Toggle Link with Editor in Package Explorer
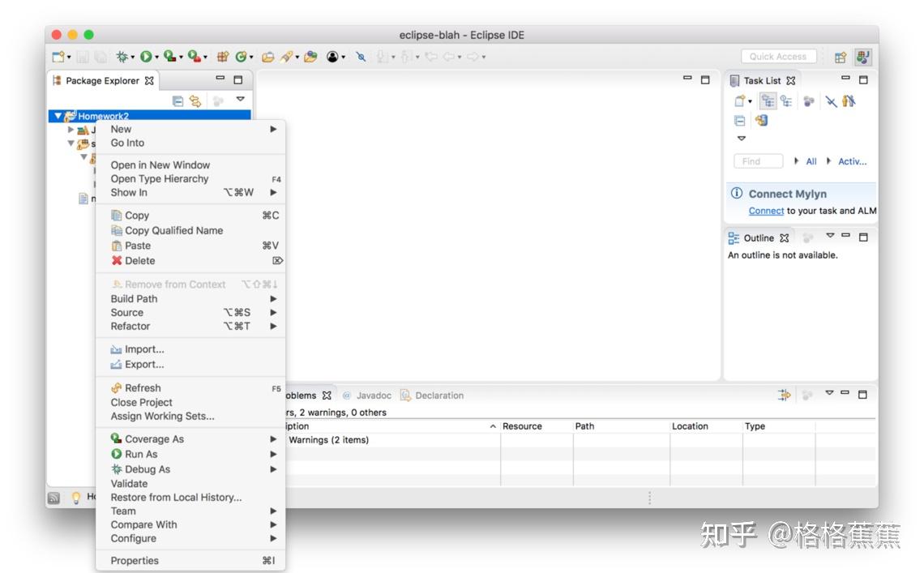924x573 pixels. (195, 100)
